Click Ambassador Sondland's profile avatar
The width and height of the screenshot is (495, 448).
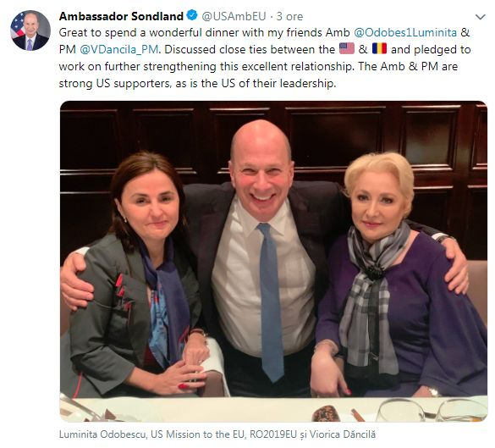point(30,30)
